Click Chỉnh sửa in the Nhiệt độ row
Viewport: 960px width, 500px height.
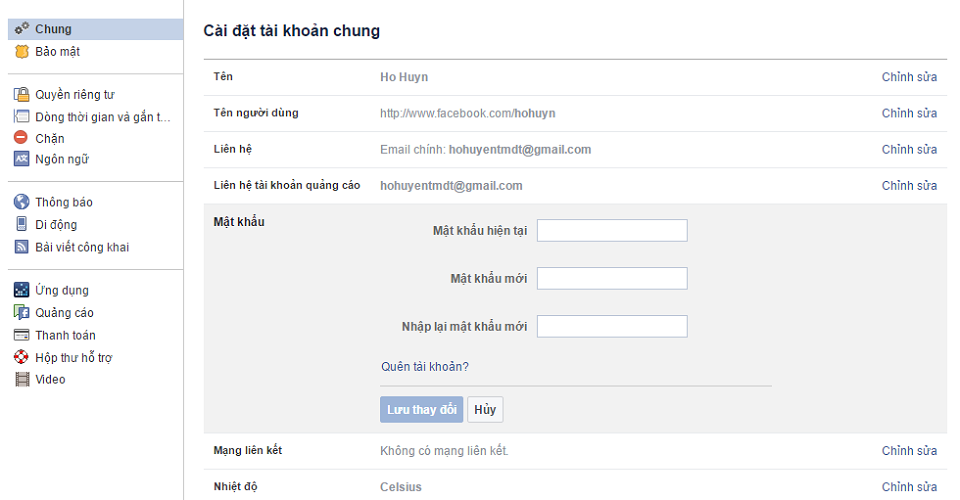coord(909,487)
